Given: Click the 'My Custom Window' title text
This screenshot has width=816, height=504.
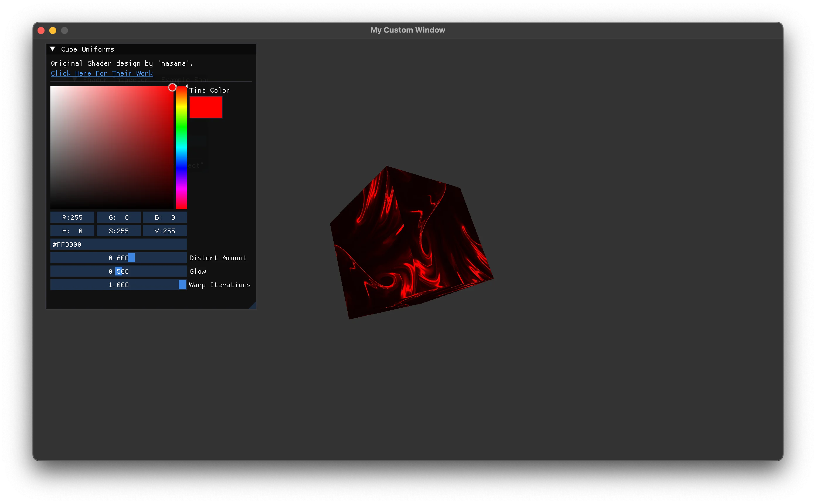Looking at the screenshot, I should pos(408,30).
